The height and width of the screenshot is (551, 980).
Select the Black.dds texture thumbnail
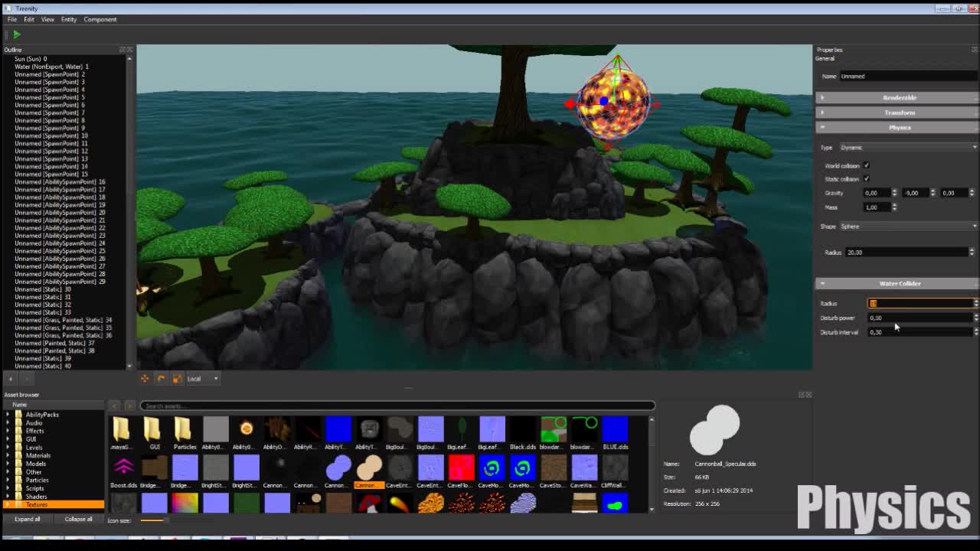(x=523, y=433)
